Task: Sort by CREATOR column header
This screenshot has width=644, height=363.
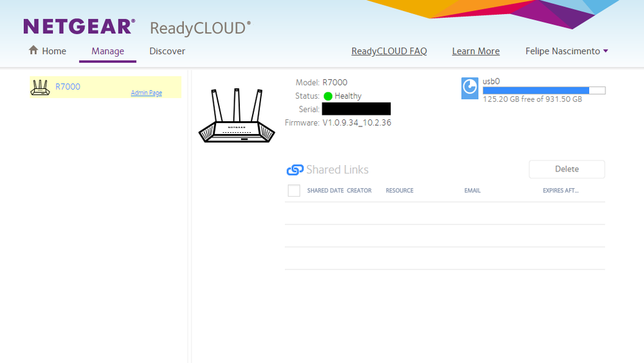Action: [x=359, y=191]
